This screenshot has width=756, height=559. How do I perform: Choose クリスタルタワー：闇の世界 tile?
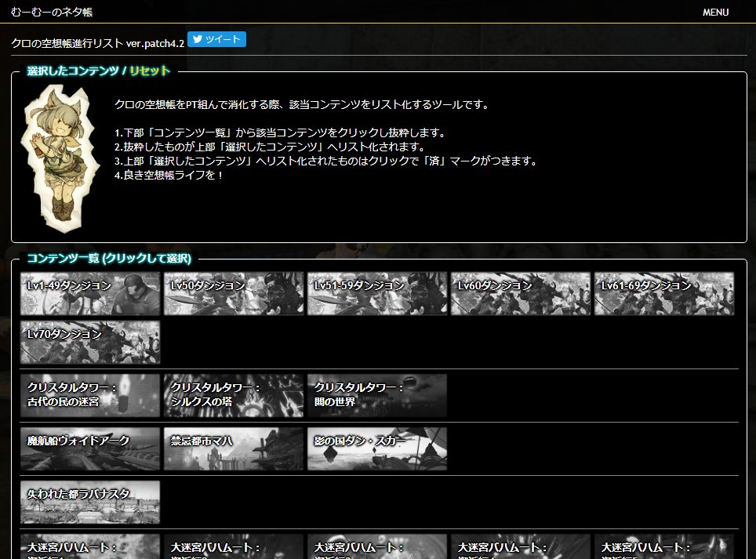tap(377, 396)
